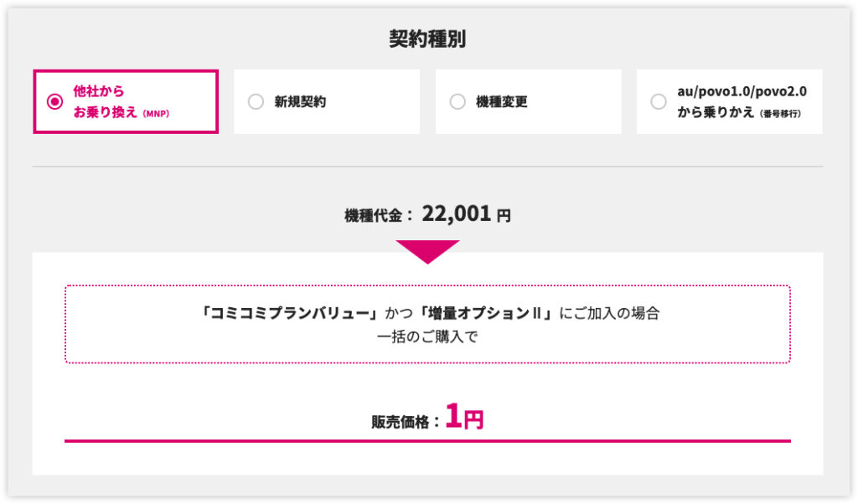The image size is (858, 504).
Task: Click the にご加入の場合 text in dashed box
Action: (x=612, y=314)
